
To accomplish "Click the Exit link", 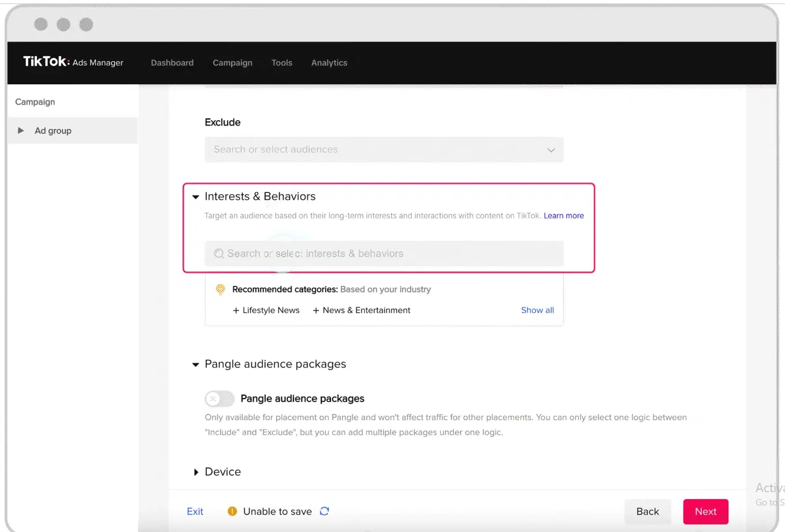I will tap(195, 511).
